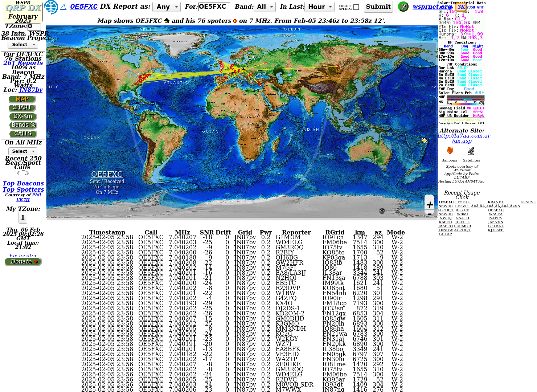The image size is (537, 392).
Task: Toggle the Exclude Special checkbox
Action: tap(356, 7)
